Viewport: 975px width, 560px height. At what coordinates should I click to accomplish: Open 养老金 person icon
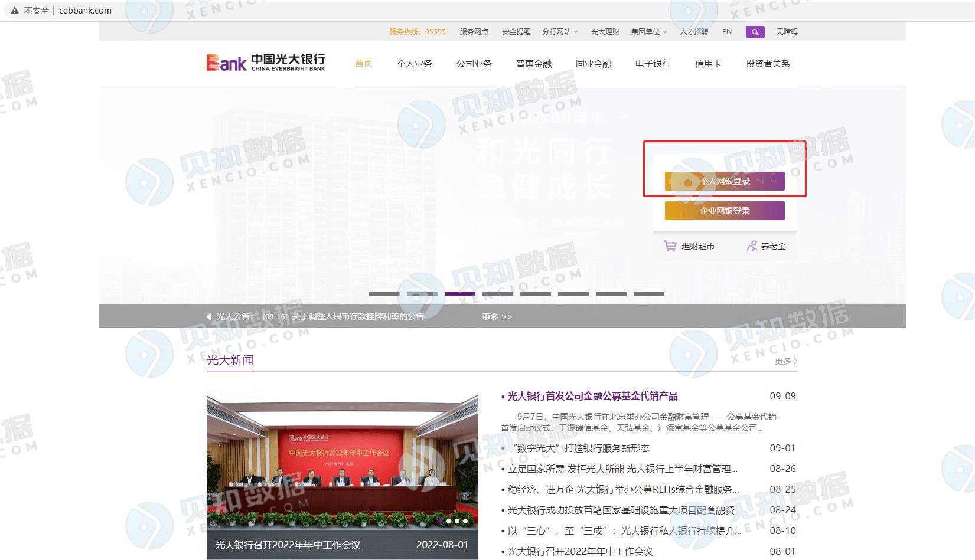[x=752, y=246]
